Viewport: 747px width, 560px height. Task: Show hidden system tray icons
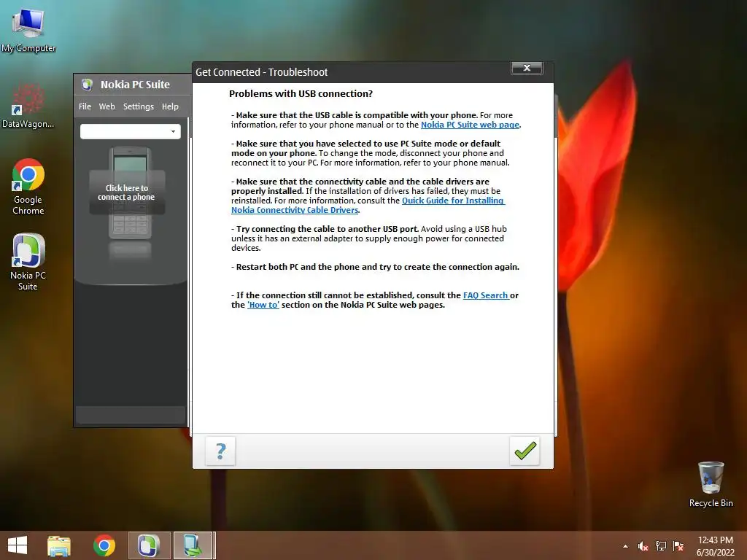point(625,546)
